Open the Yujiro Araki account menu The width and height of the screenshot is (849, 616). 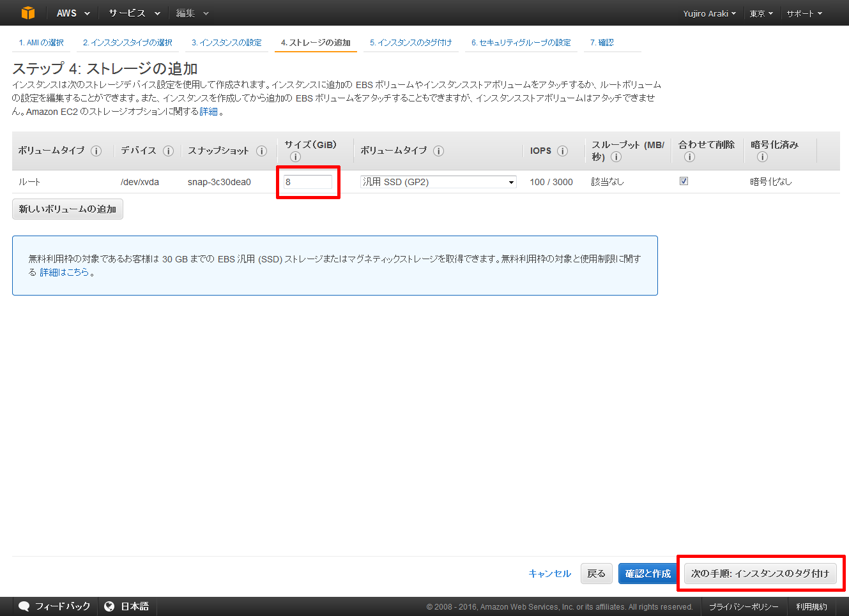(709, 13)
